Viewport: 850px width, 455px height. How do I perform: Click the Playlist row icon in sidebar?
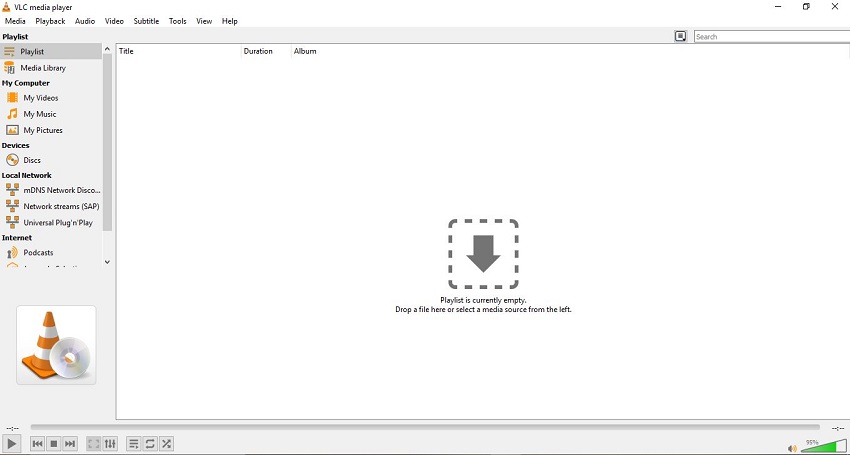click(9, 52)
